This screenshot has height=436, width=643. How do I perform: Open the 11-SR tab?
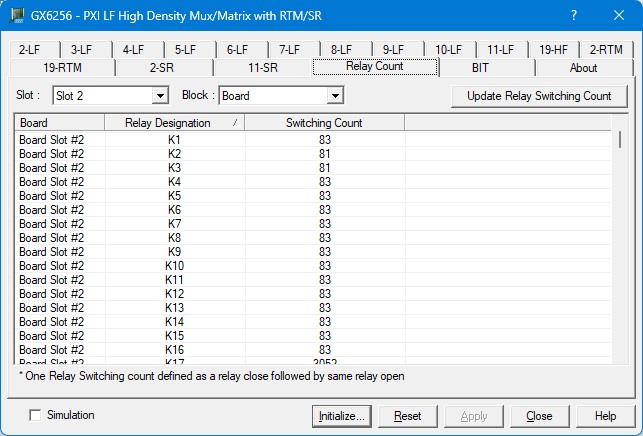pos(263,68)
